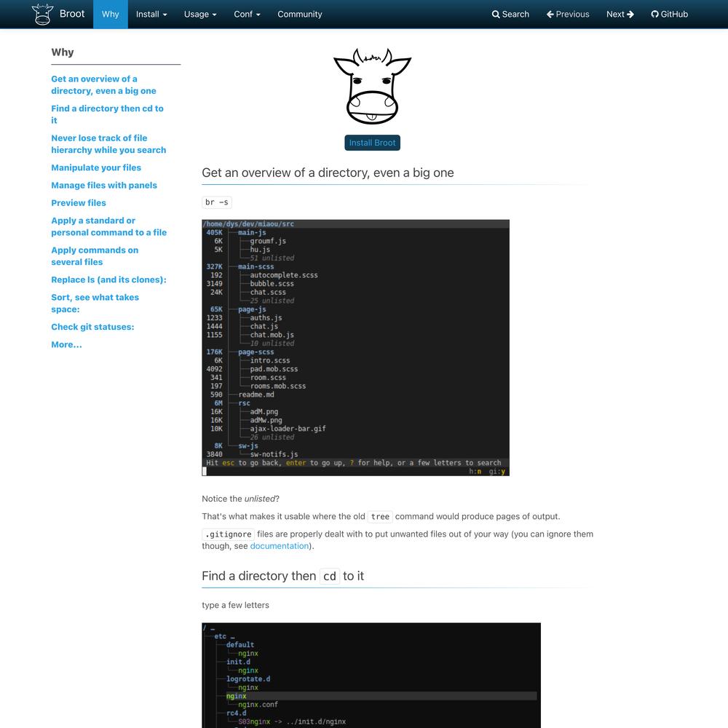Click the 'Find a directory then cd' main heading
Screen dimensions: 728x728
pos(282,576)
